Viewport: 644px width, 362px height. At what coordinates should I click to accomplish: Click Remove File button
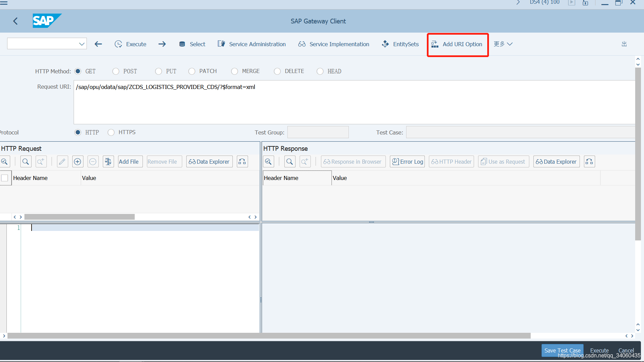(164, 162)
